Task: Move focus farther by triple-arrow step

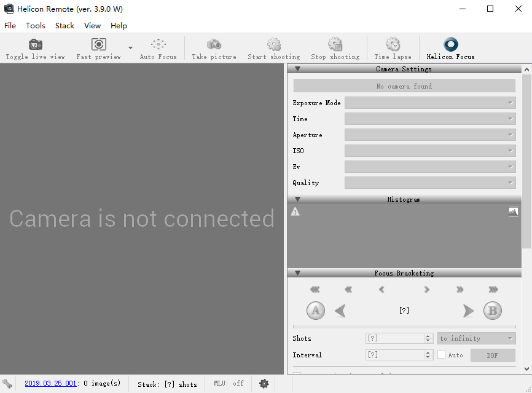Action: pyautogui.click(x=493, y=290)
